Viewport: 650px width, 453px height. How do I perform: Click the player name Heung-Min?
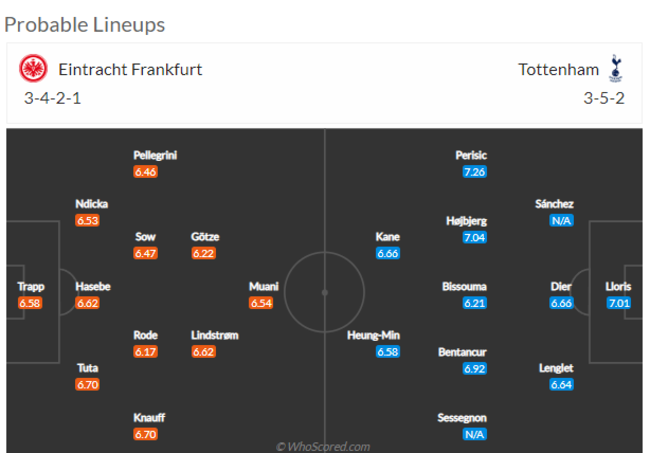pos(373,336)
